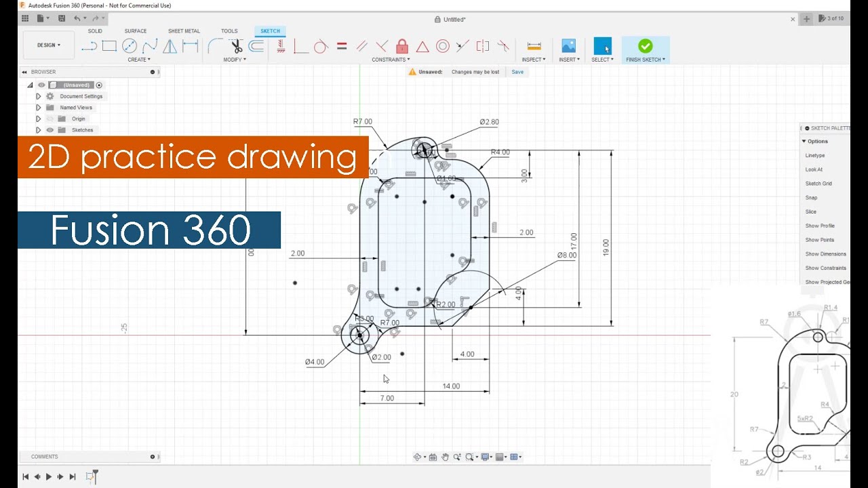Click the Undo arrow
The height and width of the screenshot is (488, 868).
tap(77, 18)
